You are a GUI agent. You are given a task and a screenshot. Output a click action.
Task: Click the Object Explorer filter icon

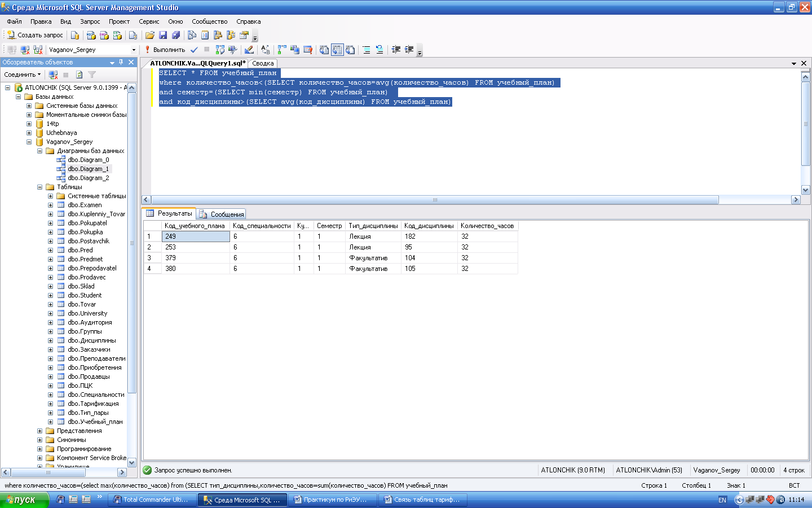(x=92, y=75)
